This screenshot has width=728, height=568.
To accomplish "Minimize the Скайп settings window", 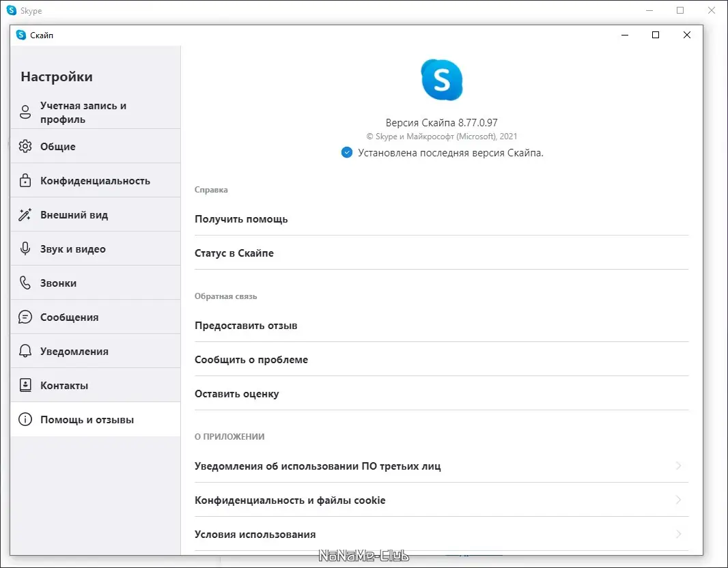I will [625, 35].
